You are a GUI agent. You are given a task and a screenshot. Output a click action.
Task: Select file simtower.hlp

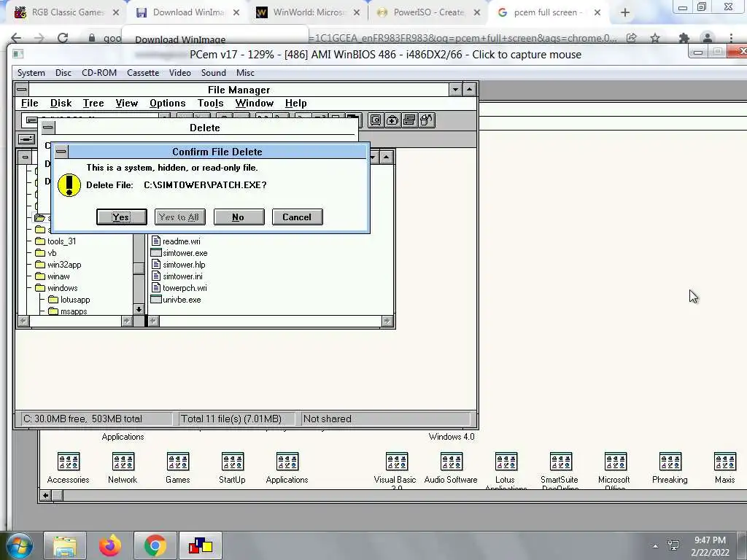[178, 264]
